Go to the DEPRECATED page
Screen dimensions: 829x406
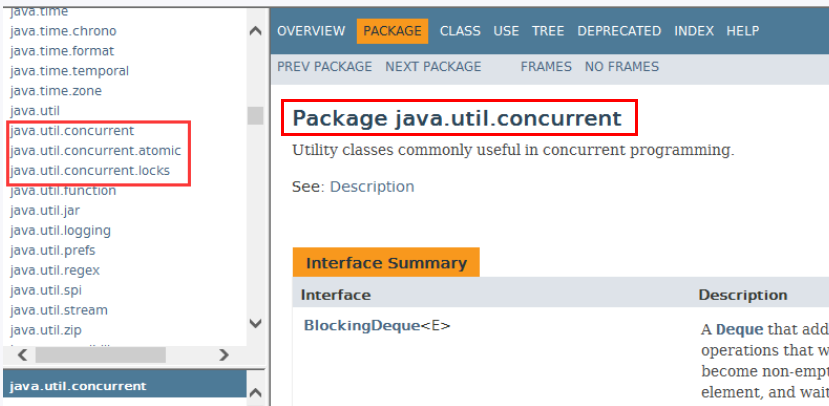pos(619,31)
